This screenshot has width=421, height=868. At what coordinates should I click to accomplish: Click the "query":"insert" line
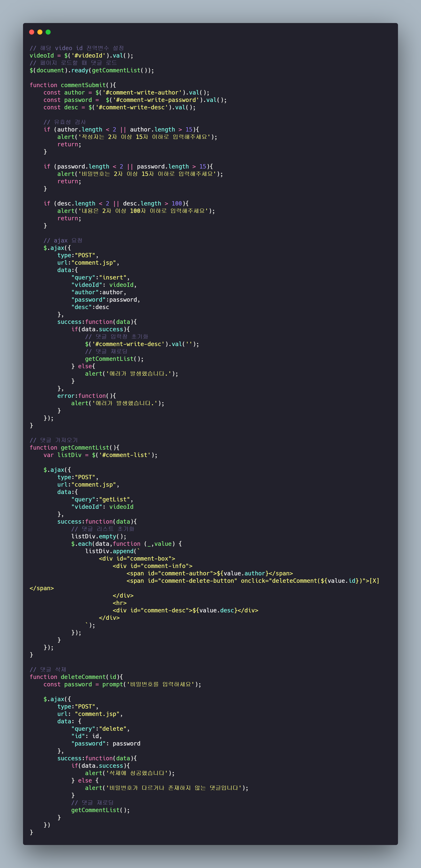pyautogui.click(x=100, y=277)
